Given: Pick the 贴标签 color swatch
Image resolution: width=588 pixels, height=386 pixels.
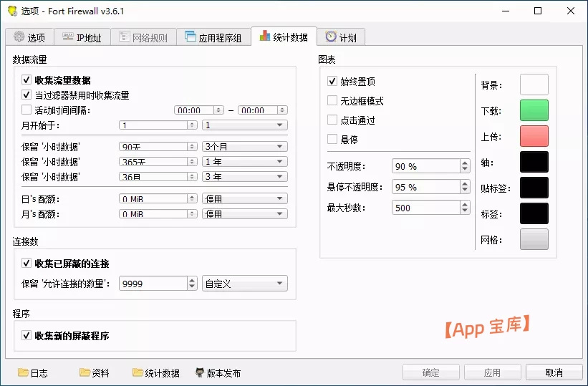Looking at the screenshot, I should [534, 188].
